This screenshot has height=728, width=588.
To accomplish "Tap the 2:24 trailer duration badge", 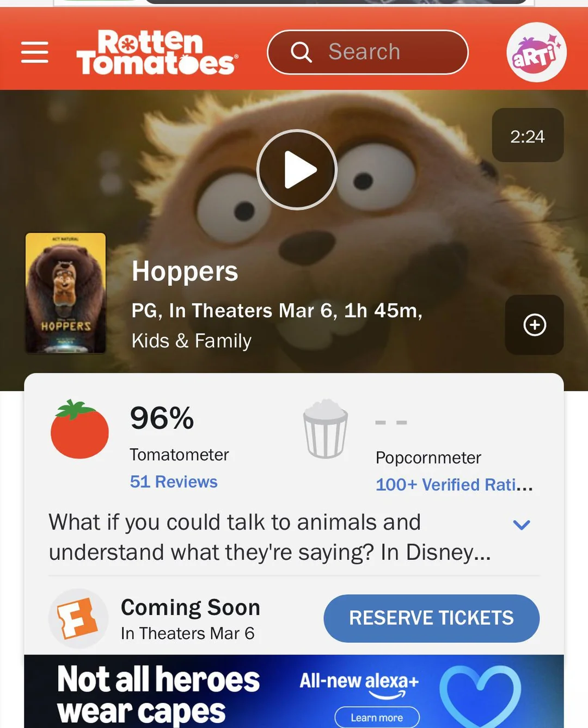I will point(528,135).
